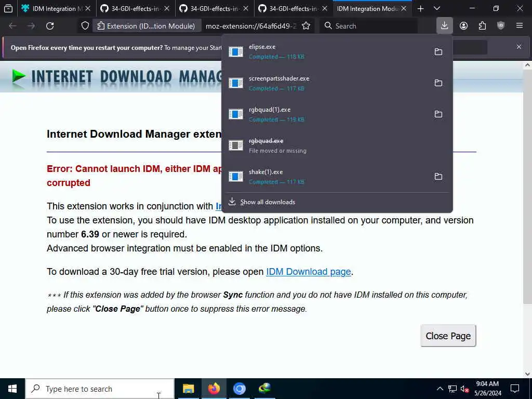The width and height of the screenshot is (532, 399).
Task: Switch to second 34-GDI-effects GitHub tab
Action: 214,9
